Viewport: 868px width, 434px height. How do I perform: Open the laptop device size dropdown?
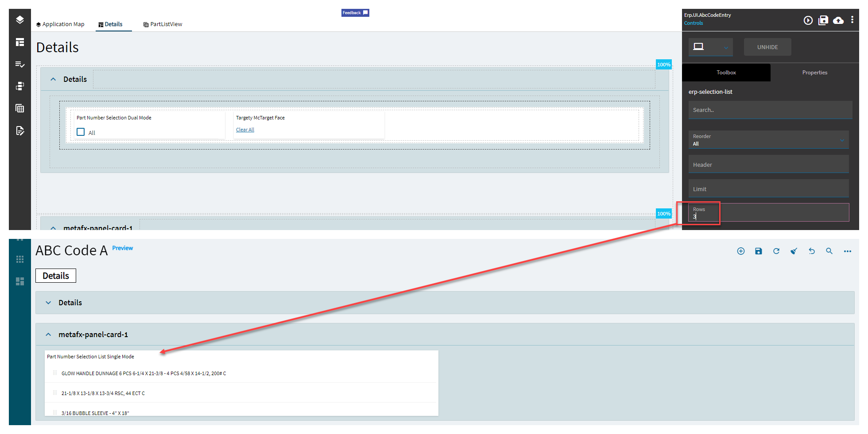click(711, 47)
